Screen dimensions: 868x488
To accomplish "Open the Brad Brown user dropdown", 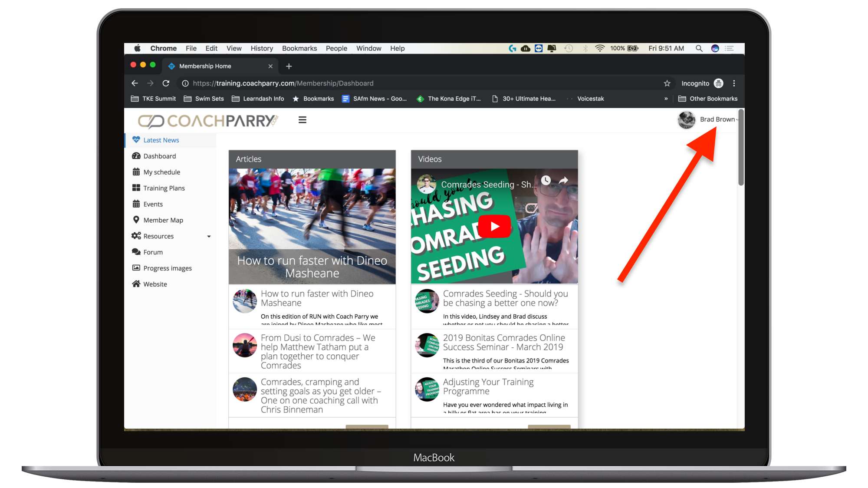I will pyautogui.click(x=717, y=119).
